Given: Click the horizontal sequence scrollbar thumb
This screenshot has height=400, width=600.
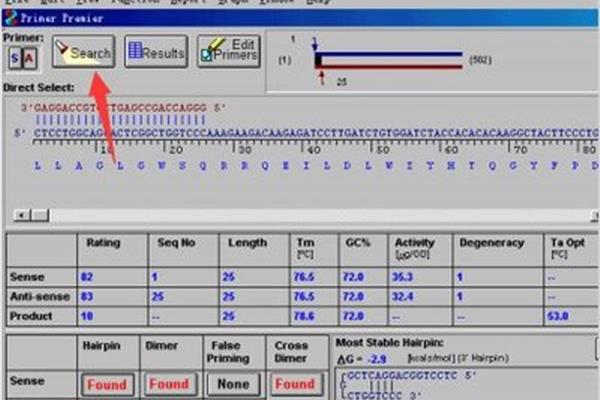Looking at the screenshot, I should tap(40, 216).
